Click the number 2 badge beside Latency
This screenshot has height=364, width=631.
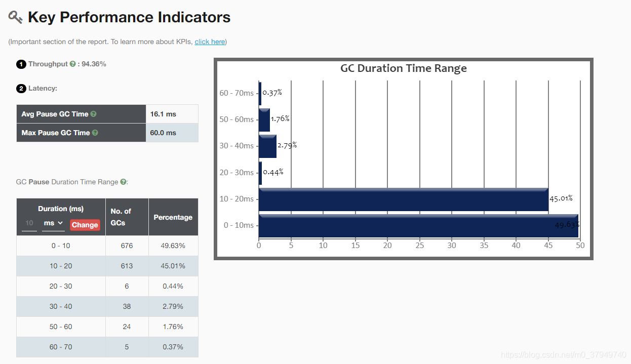click(21, 89)
